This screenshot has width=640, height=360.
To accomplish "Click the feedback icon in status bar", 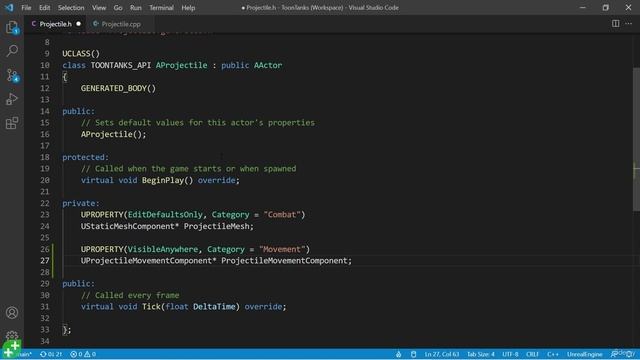I will point(614,354).
